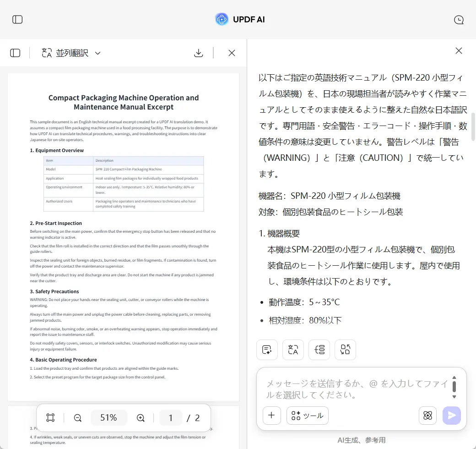The width and height of the screenshot is (476, 449).
Task: Click the 'AI生成、参考用' notice
Action: click(361, 440)
